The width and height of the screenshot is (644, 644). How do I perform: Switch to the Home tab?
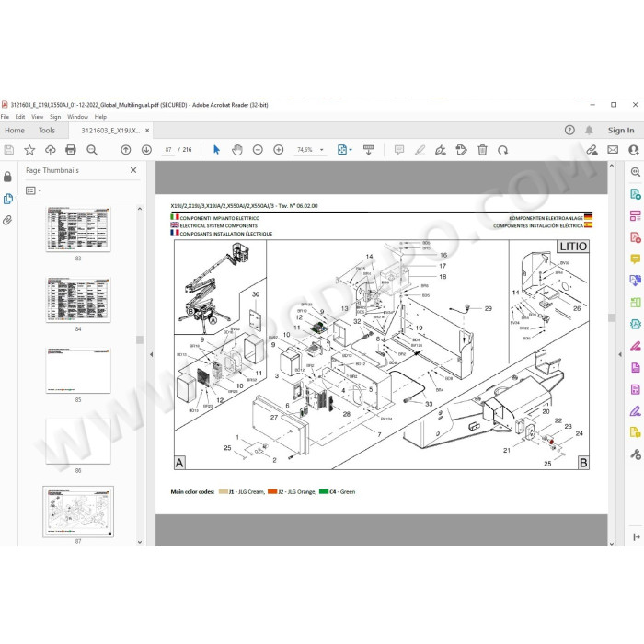pos(15,131)
